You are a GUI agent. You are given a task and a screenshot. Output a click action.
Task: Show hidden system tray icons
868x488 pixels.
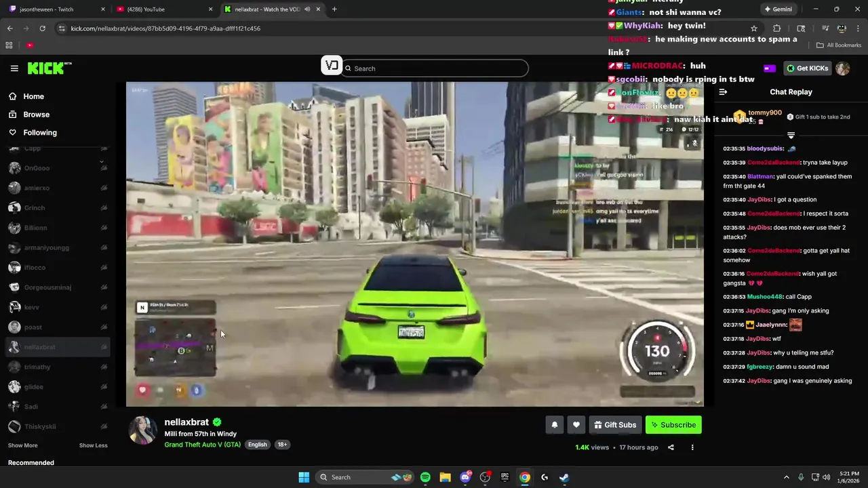787,477
